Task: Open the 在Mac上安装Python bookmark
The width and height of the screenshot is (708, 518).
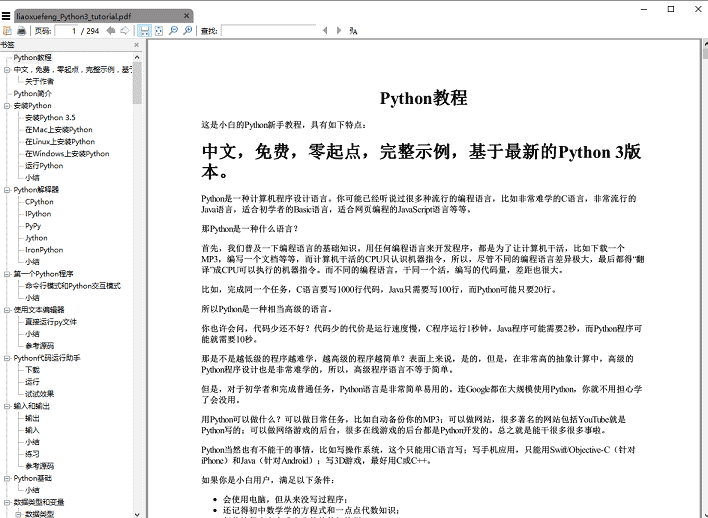Action: 59,130
